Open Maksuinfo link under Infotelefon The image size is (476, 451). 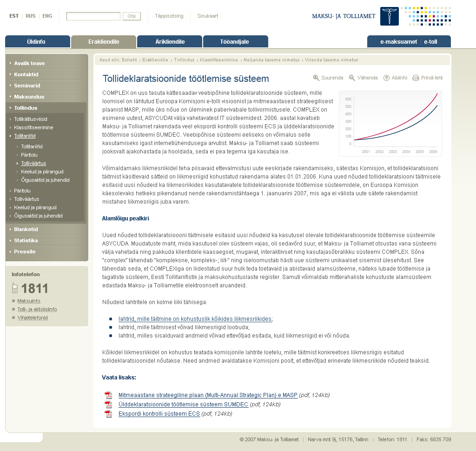click(29, 301)
